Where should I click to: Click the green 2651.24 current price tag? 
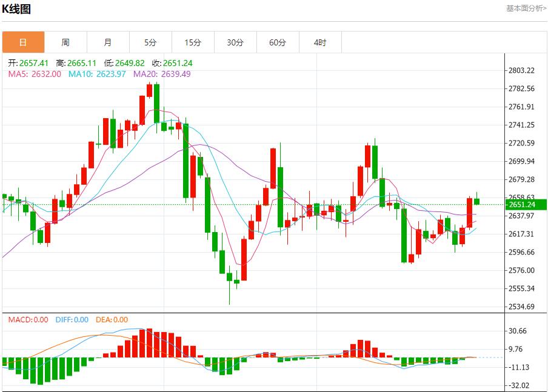tap(527, 205)
